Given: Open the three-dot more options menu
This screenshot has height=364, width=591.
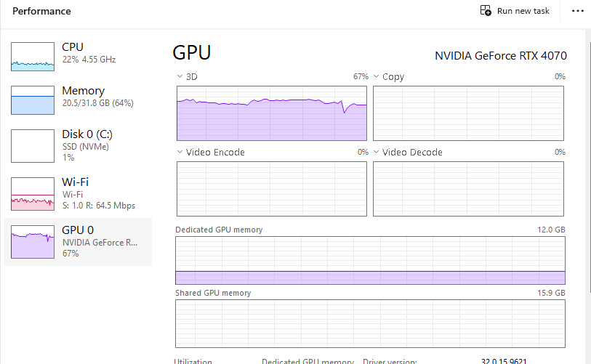Looking at the screenshot, I should [578, 11].
